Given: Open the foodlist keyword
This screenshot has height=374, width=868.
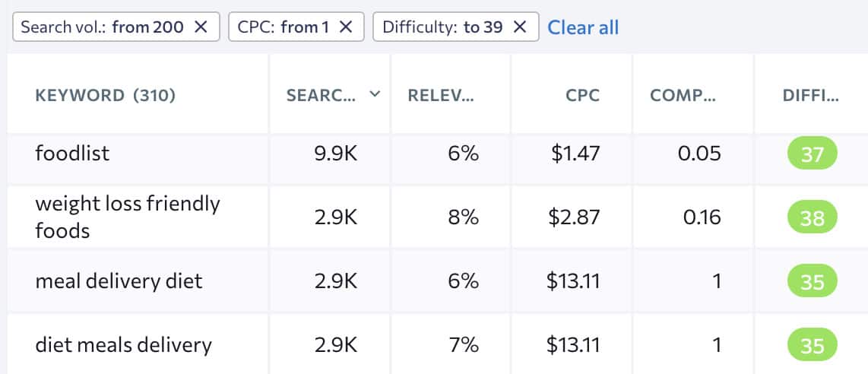Looking at the screenshot, I should pos(72,154).
